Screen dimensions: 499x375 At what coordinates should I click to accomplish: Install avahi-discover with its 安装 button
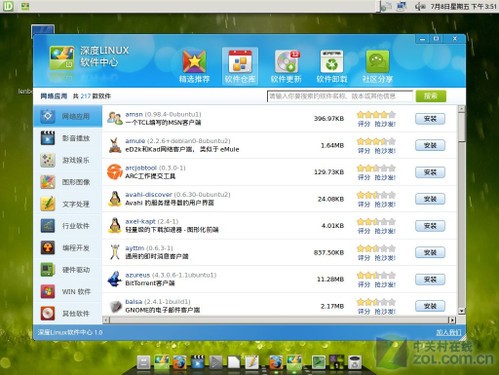pyautogui.click(x=430, y=199)
